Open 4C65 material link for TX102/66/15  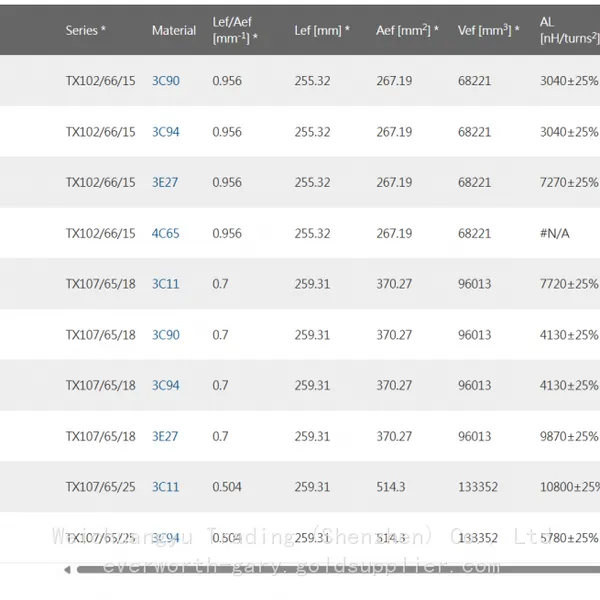(165, 233)
